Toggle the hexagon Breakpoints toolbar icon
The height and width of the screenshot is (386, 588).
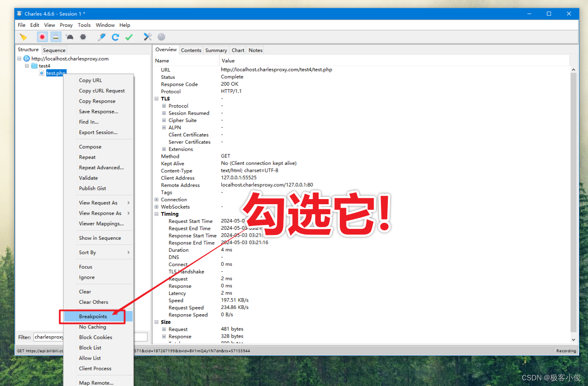[83, 37]
